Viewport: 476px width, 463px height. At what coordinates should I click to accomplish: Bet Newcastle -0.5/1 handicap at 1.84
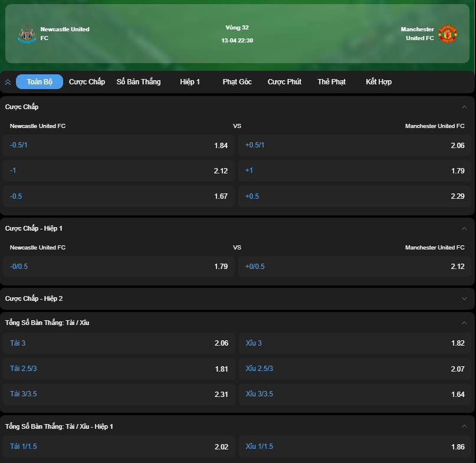click(119, 145)
